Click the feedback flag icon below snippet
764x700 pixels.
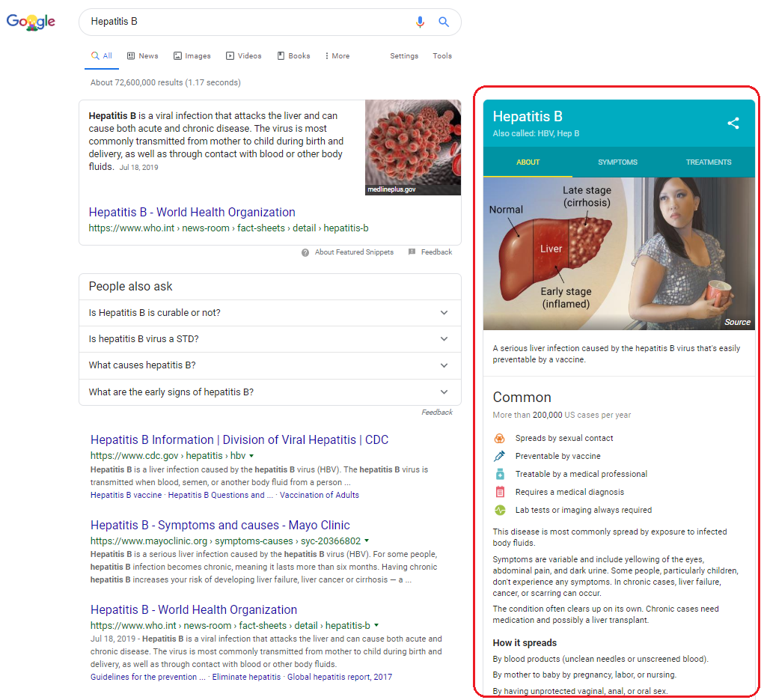click(x=412, y=252)
